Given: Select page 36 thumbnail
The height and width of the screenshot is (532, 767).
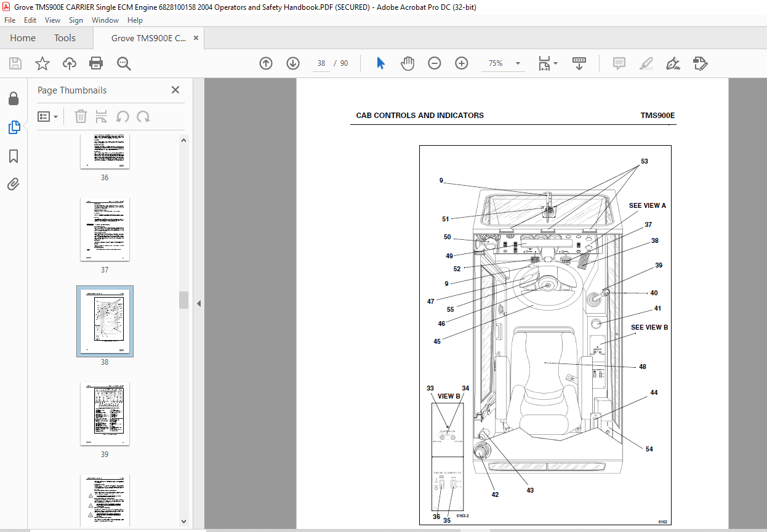Looking at the screenshot, I should (x=105, y=152).
